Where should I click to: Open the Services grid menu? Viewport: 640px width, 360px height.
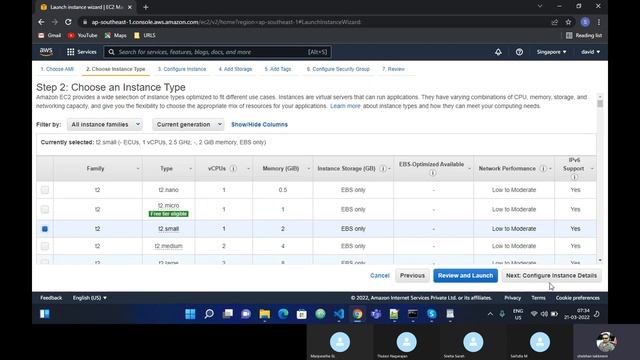tap(82, 52)
